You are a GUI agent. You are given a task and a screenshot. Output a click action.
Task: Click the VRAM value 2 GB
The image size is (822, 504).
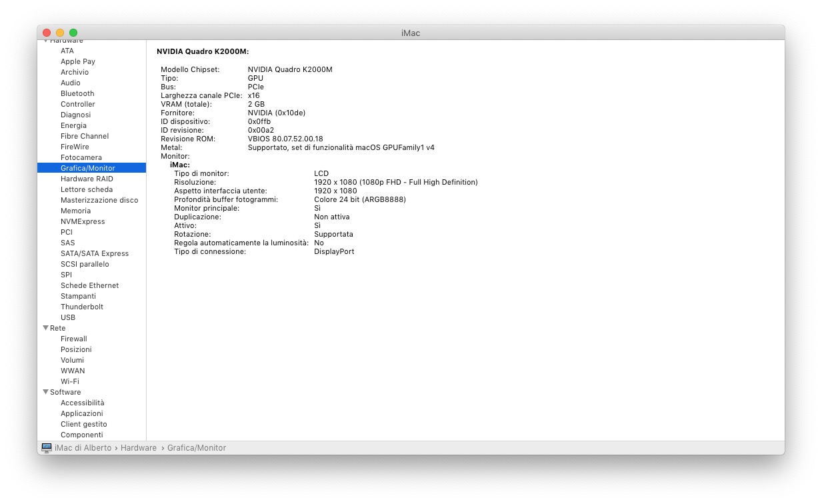point(256,104)
